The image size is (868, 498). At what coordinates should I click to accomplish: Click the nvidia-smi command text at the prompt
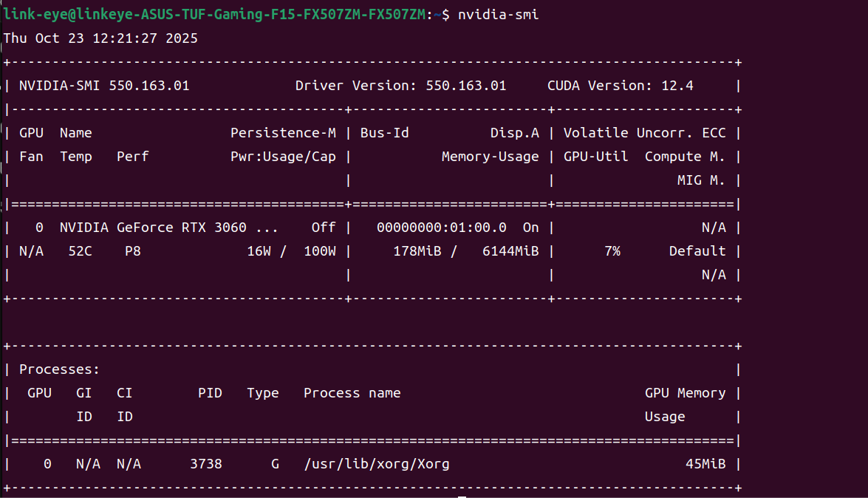(498, 14)
